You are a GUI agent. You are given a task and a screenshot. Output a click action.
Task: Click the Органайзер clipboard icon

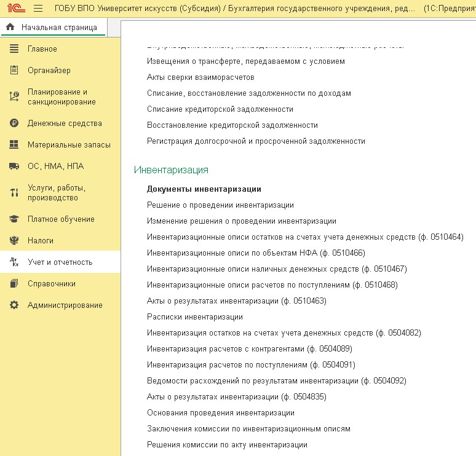tap(14, 71)
